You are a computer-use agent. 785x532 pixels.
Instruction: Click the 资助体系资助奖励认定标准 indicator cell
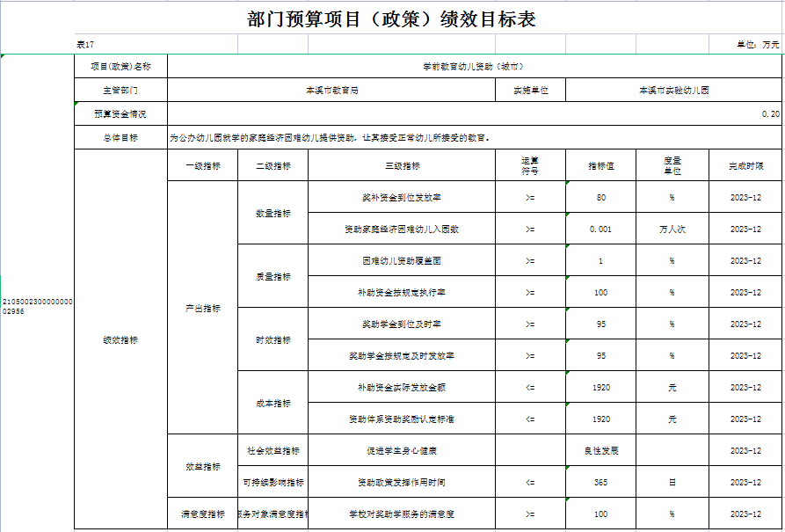pos(402,419)
